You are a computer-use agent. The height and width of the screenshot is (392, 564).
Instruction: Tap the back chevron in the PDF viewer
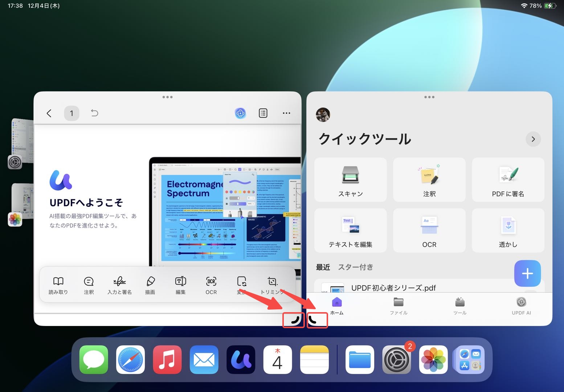pos(49,113)
